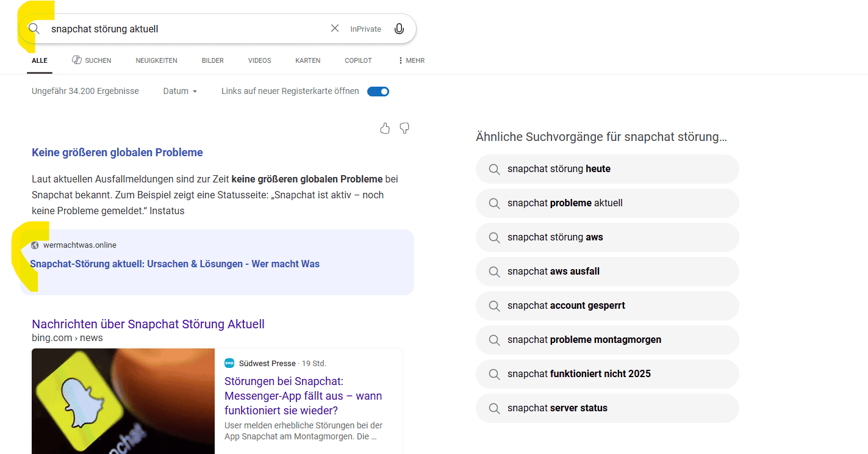Disable 'Links auf neuer Registerkarte öffnen'
The width and height of the screenshot is (868, 454).
click(x=378, y=91)
